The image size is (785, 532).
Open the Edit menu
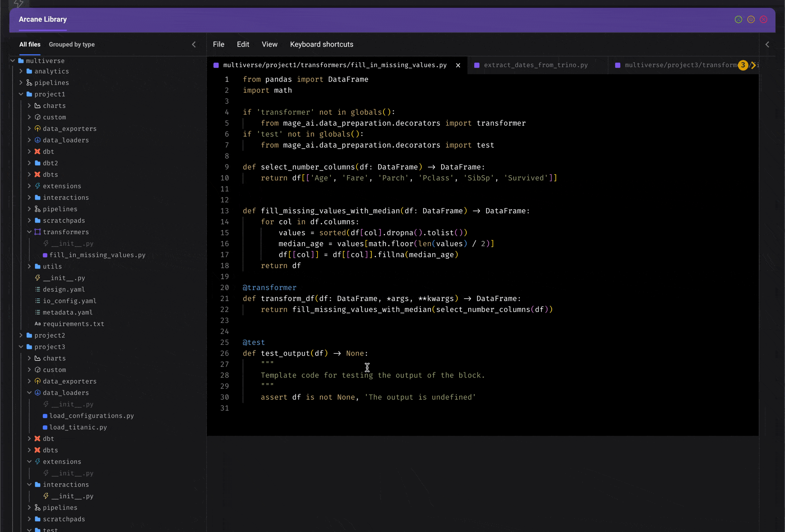click(243, 44)
